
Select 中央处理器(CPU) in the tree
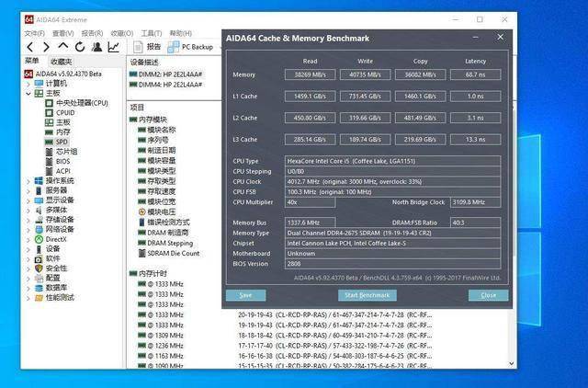(x=82, y=103)
